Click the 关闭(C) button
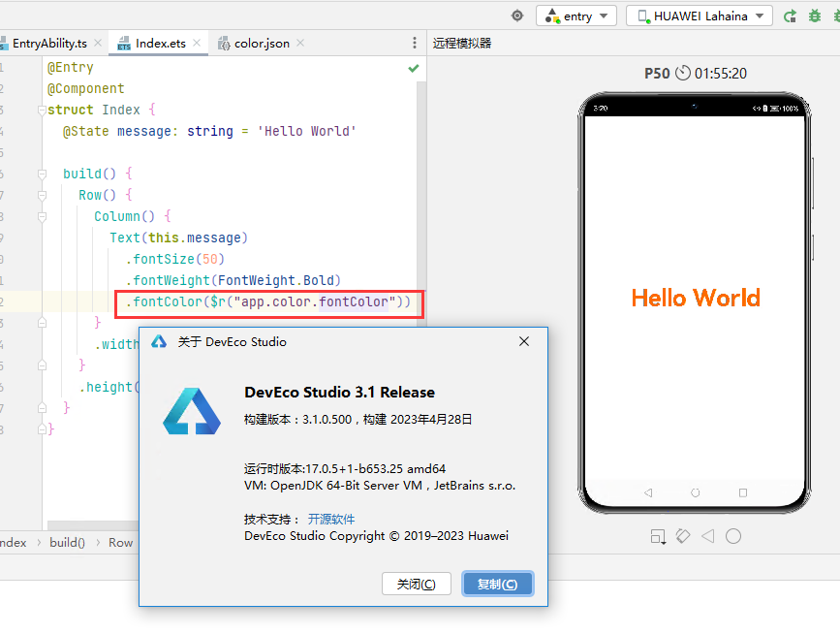 (417, 585)
